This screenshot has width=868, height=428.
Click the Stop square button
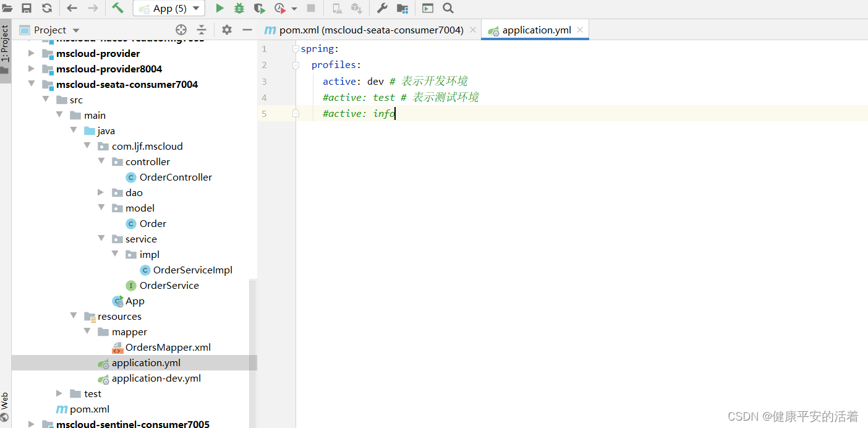click(x=311, y=8)
